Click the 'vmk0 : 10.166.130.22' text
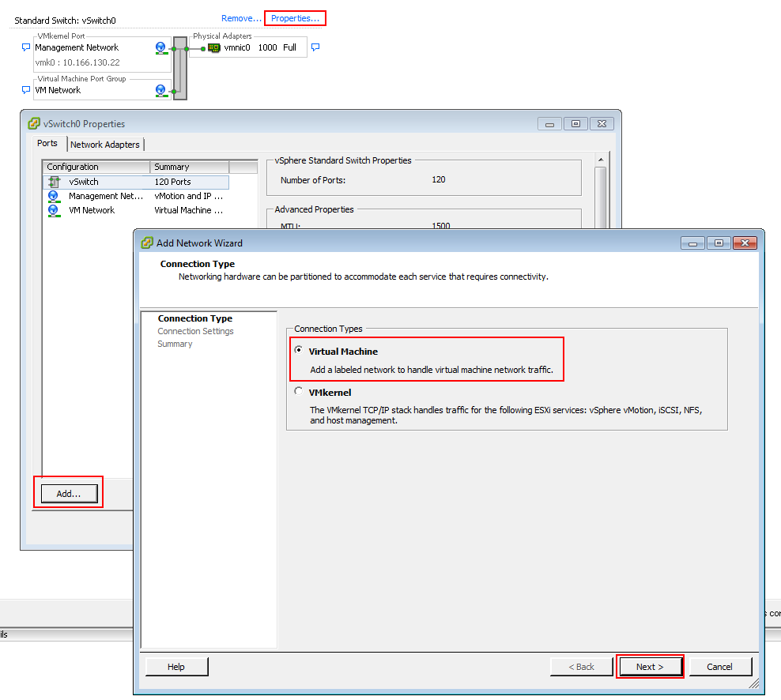781x700 pixels. click(77, 62)
